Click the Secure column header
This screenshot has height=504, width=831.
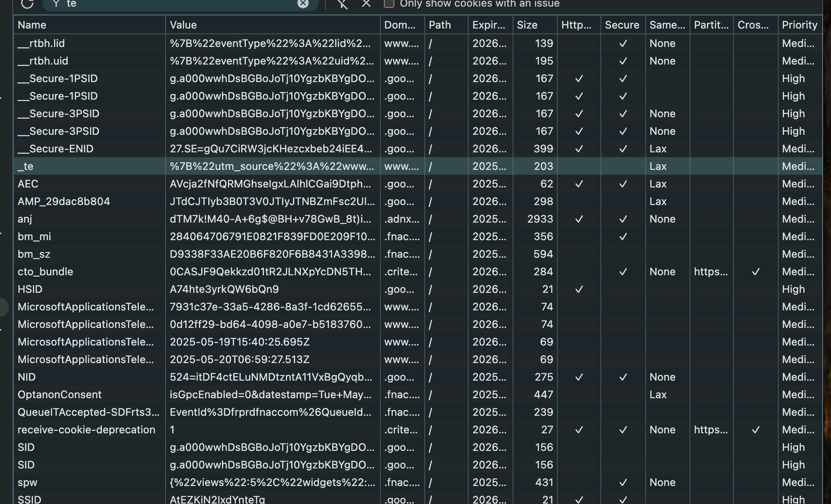622,25
